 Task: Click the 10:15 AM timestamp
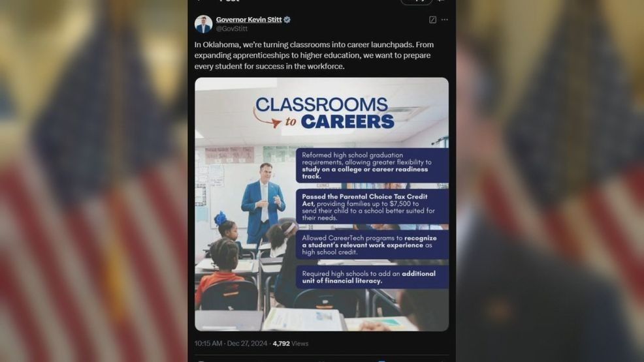208,343
